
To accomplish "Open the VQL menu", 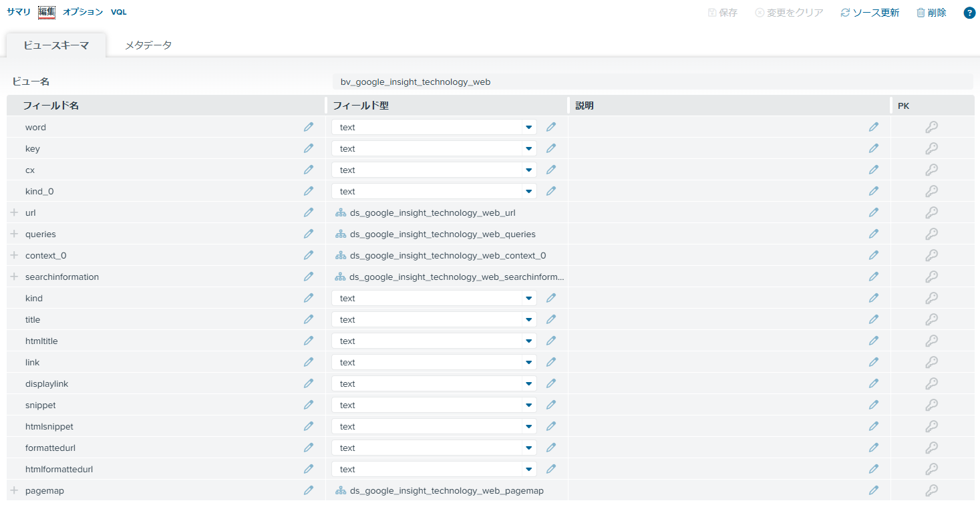I will [118, 11].
